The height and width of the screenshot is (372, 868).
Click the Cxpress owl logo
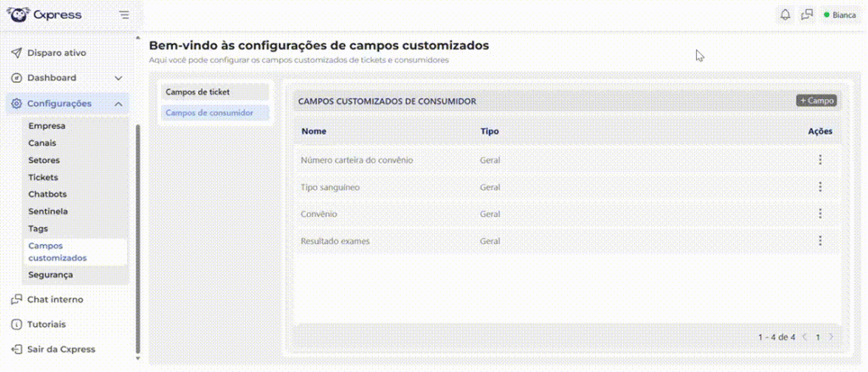tap(18, 14)
